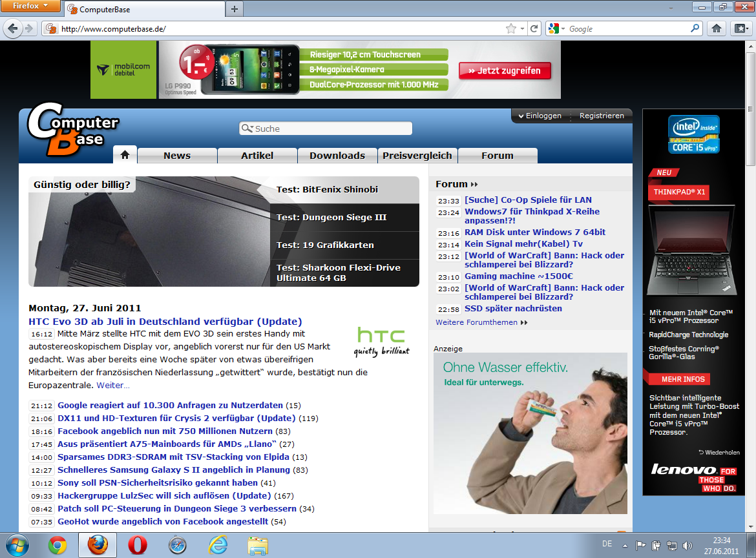Show hidden tray icons arrow
The width and height of the screenshot is (756, 558).
625,546
